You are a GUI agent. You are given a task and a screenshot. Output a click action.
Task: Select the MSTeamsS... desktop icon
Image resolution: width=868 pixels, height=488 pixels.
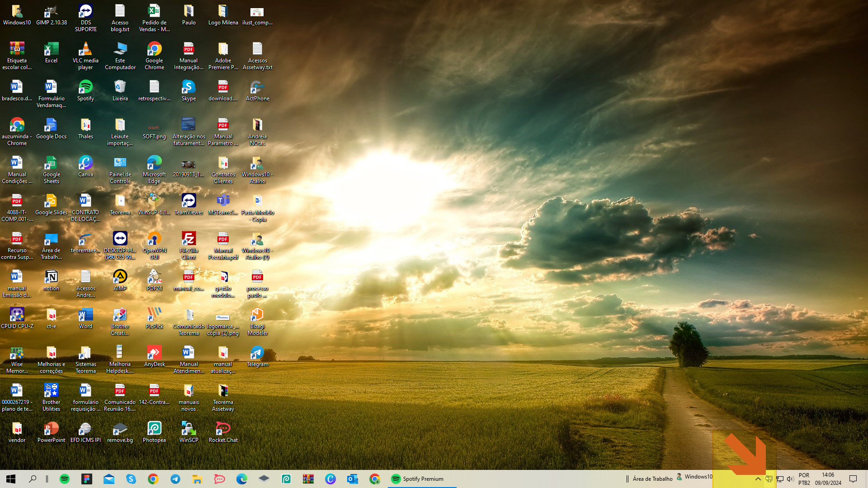coord(223,205)
